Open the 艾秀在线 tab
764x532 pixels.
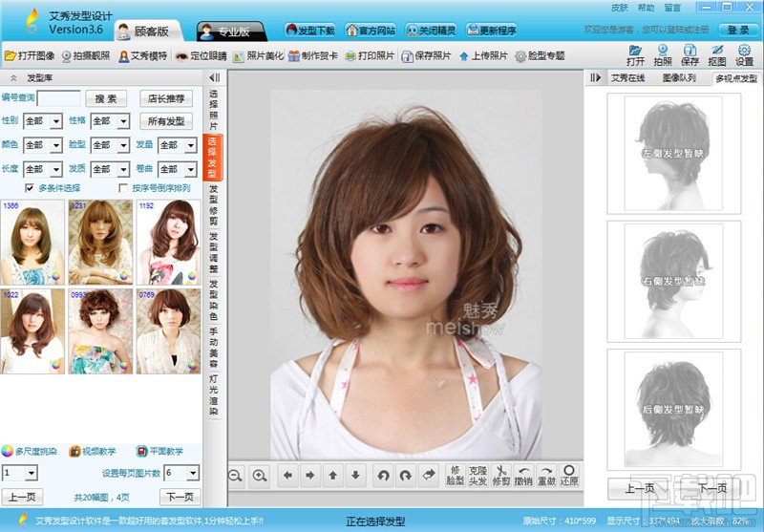(x=628, y=78)
